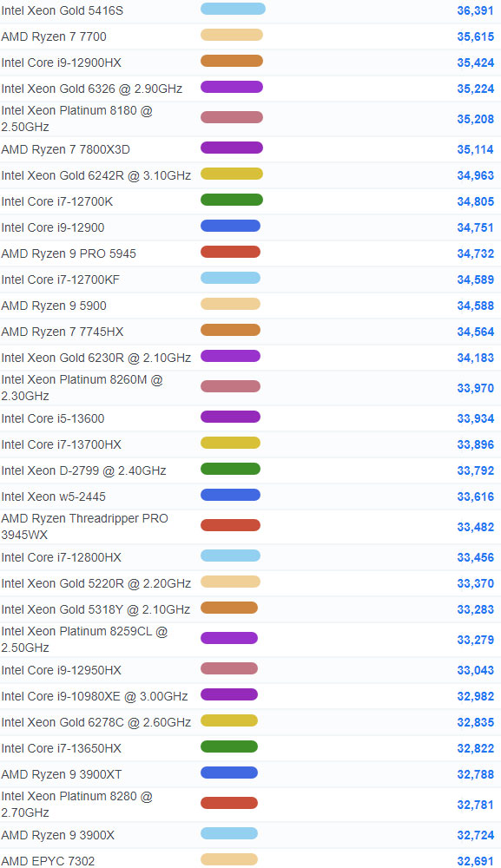Click score 36,391

[x=475, y=10]
